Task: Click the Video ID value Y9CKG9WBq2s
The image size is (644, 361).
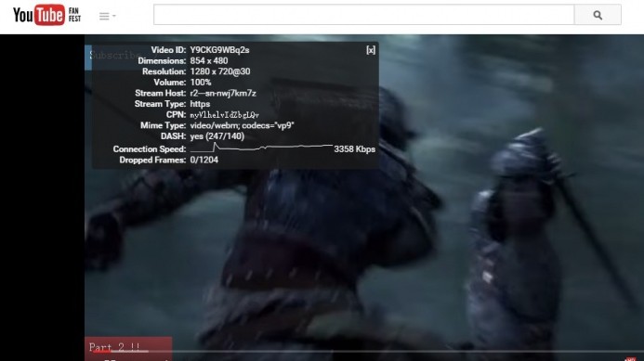Action: 219,50
